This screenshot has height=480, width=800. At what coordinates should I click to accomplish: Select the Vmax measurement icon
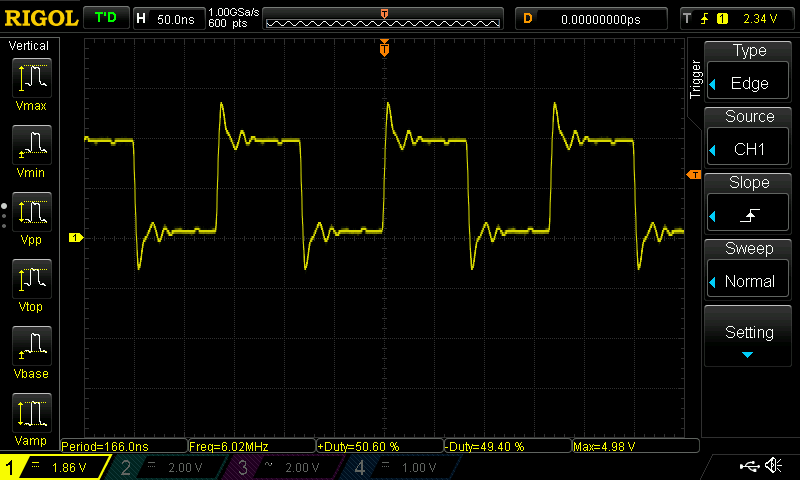point(31,82)
